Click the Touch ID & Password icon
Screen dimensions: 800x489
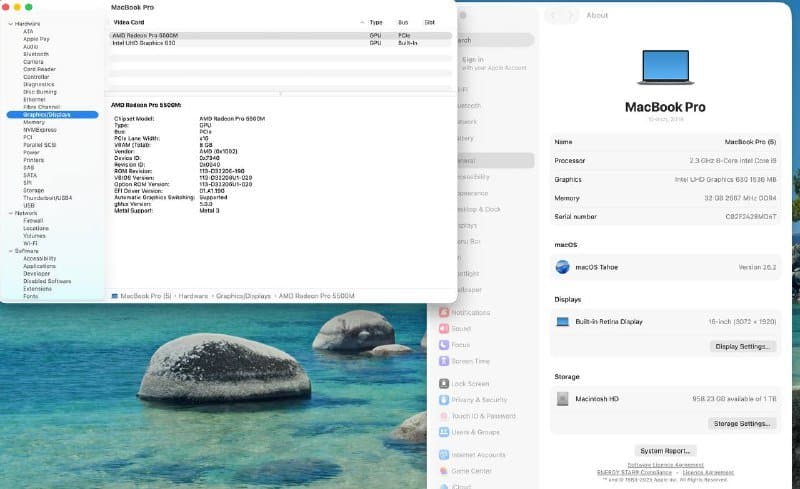[x=444, y=416]
